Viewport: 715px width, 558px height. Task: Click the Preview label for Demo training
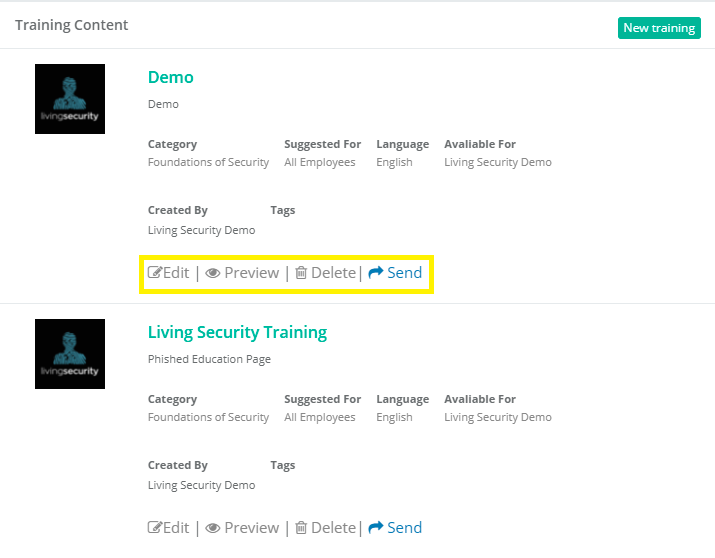click(x=252, y=273)
